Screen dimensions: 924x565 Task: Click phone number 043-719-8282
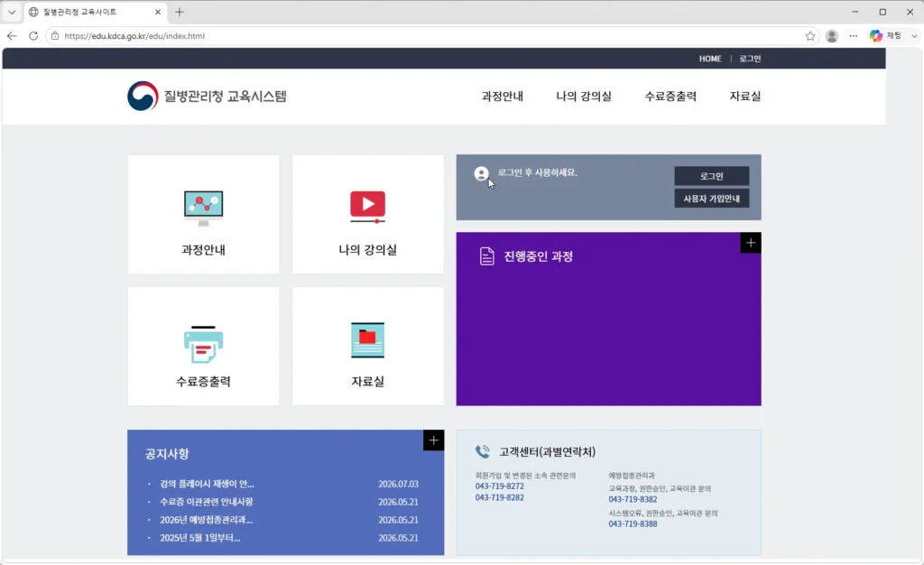click(500, 497)
